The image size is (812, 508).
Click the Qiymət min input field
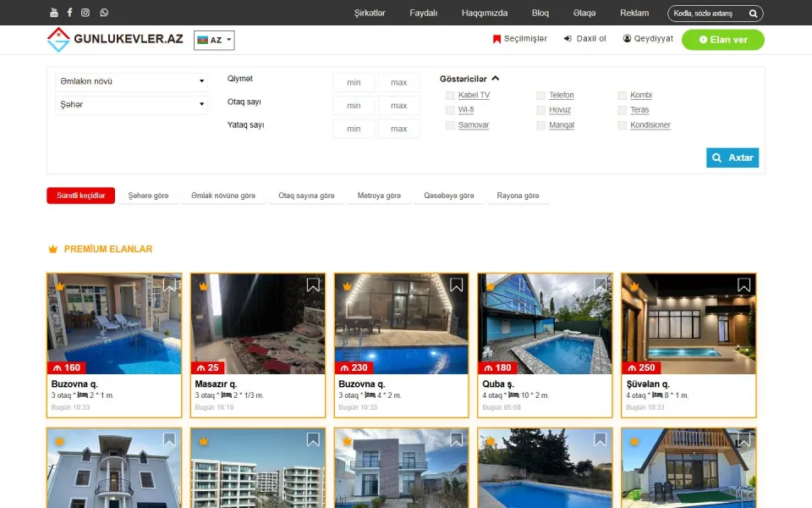(354, 82)
